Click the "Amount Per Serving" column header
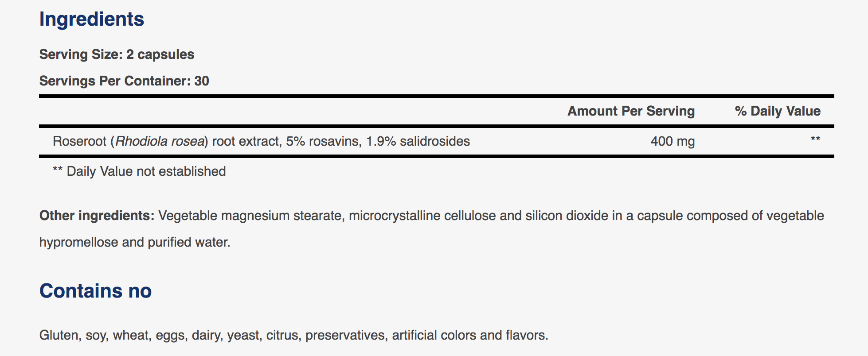 [631, 111]
